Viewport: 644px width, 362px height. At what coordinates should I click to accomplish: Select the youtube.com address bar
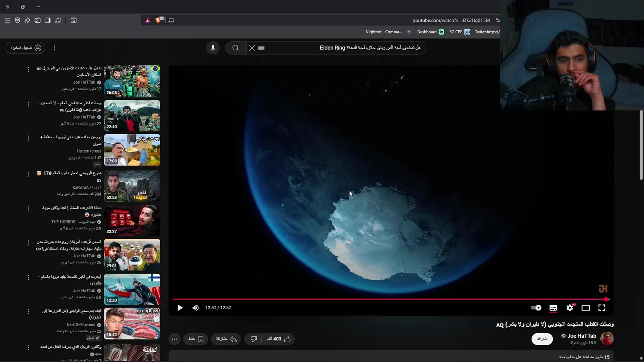451,20
